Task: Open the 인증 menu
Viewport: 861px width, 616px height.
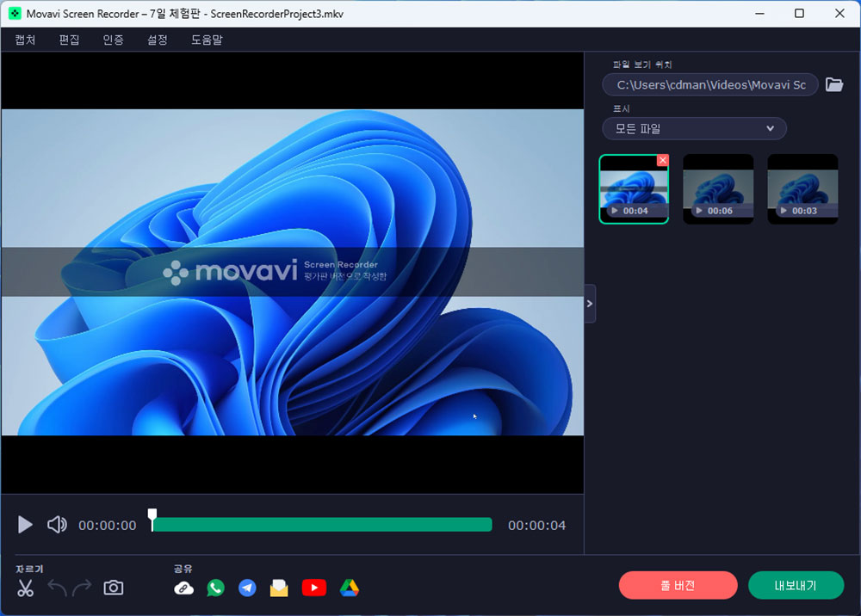Action: point(113,40)
